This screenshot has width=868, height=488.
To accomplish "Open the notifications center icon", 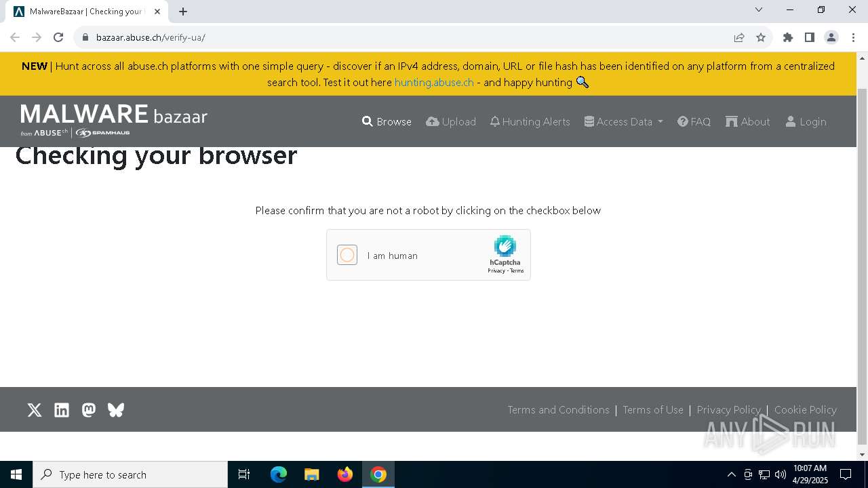I will coord(846,474).
